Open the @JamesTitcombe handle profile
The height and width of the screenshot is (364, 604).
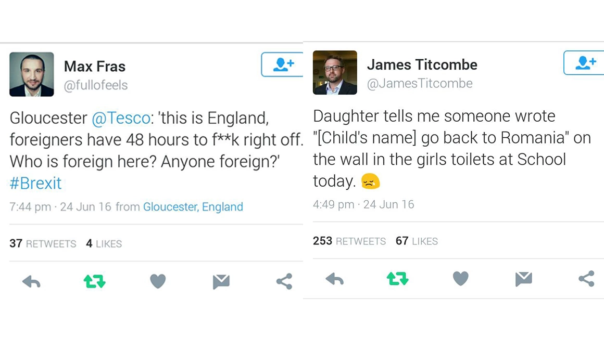[x=420, y=84]
